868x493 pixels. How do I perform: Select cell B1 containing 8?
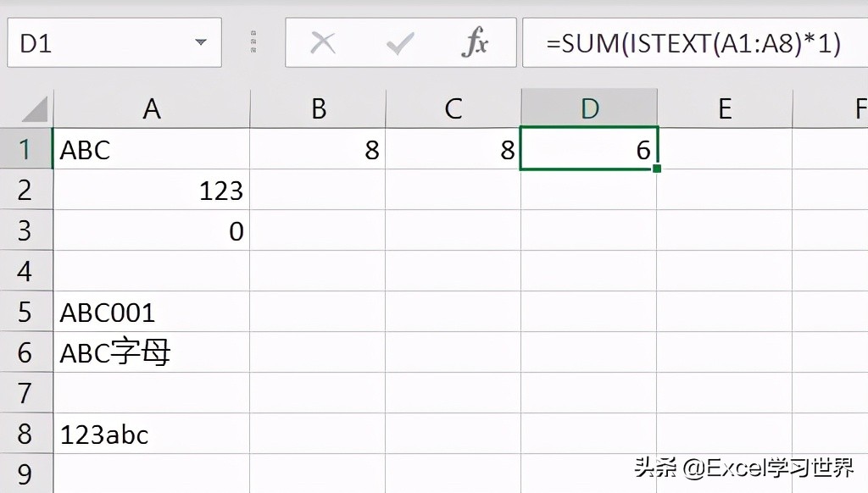(318, 149)
